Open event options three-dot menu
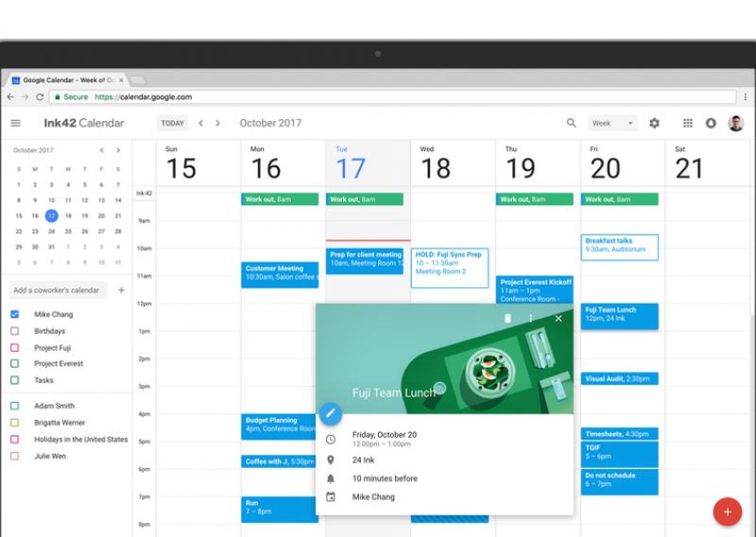Image resolution: width=756 pixels, height=537 pixels. (530, 319)
